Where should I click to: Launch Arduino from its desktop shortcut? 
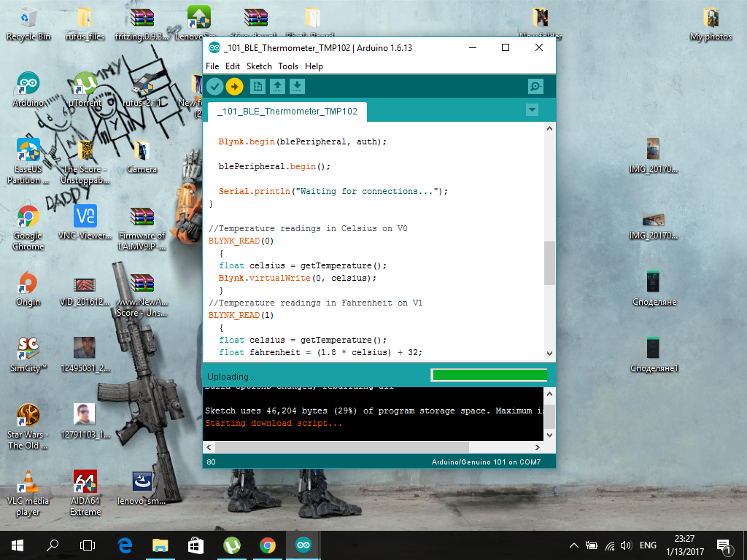pyautogui.click(x=27, y=82)
